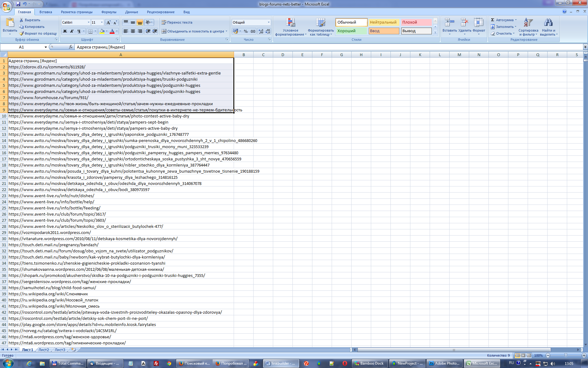588x368 pixels.
Task: Increase decimal places
Action: (261, 31)
